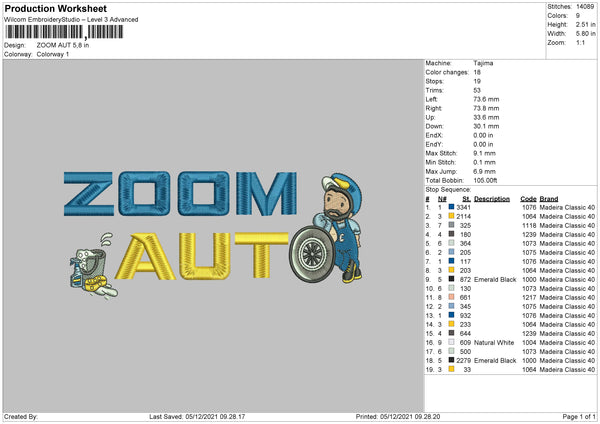The width and height of the screenshot is (600, 424).
Task: Click the blue swatch in stop row 1
Action: (x=452, y=207)
